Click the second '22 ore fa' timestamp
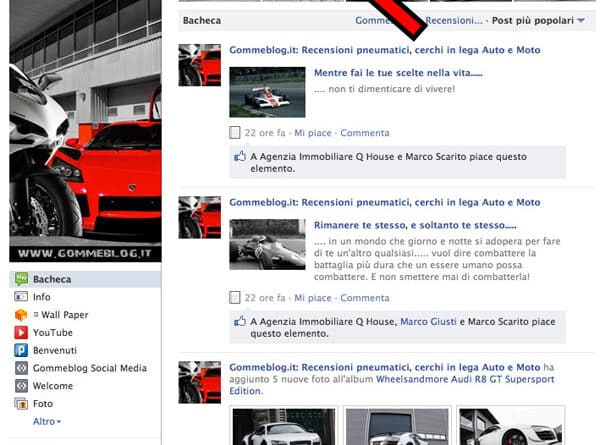This screenshot has height=445, width=600. (x=265, y=298)
